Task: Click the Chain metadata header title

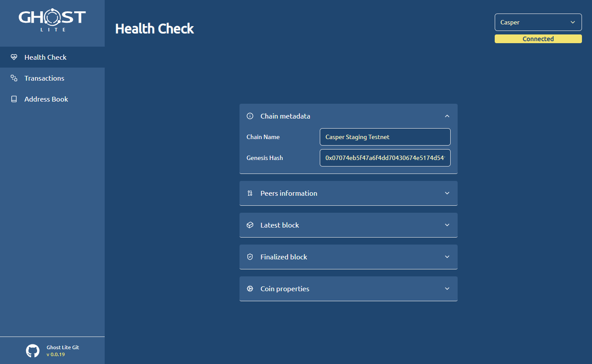Action: (285, 116)
